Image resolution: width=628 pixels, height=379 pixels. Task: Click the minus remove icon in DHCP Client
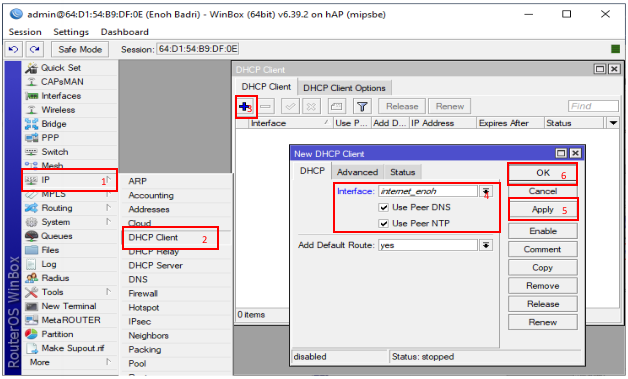tap(266, 107)
